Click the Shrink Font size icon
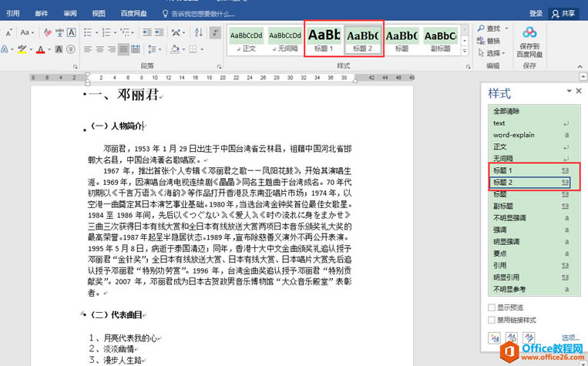 click(9, 32)
